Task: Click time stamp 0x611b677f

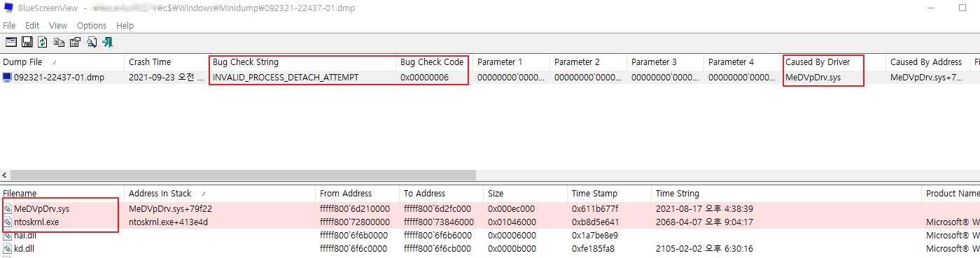Action: 595,209
